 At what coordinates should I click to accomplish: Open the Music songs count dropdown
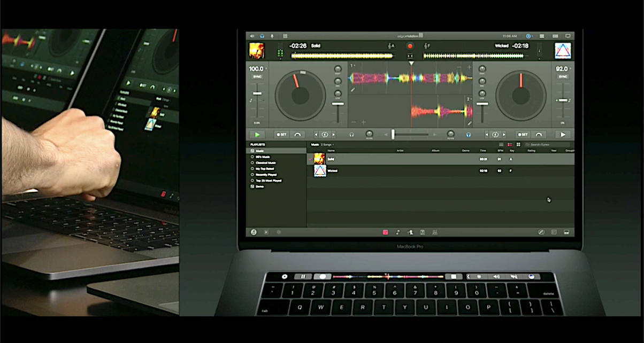[327, 144]
